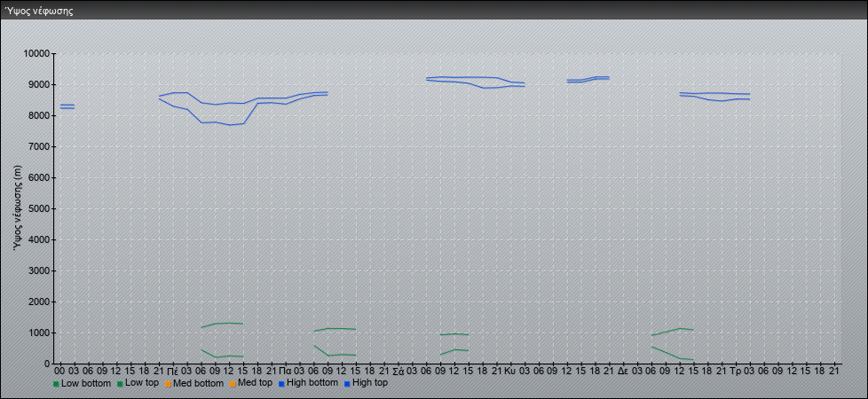Screen dimensions: 868x399
Task: Click the vertical 'Ύψος νέφωσης (m)' axis title
Action: 18,208
